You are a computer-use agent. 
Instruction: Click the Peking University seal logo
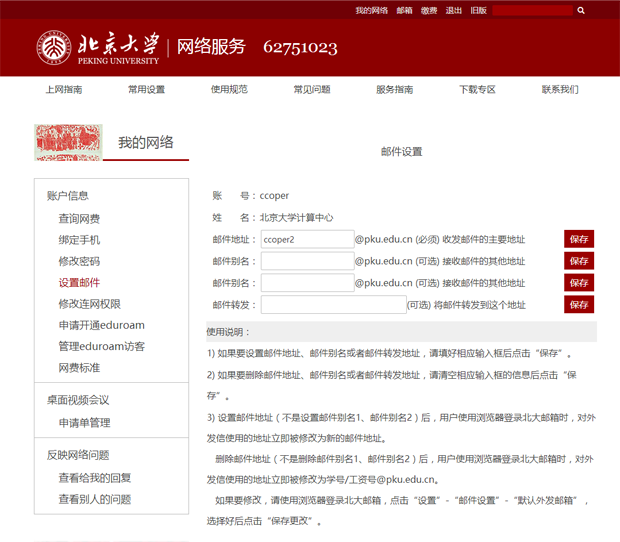click(54, 47)
